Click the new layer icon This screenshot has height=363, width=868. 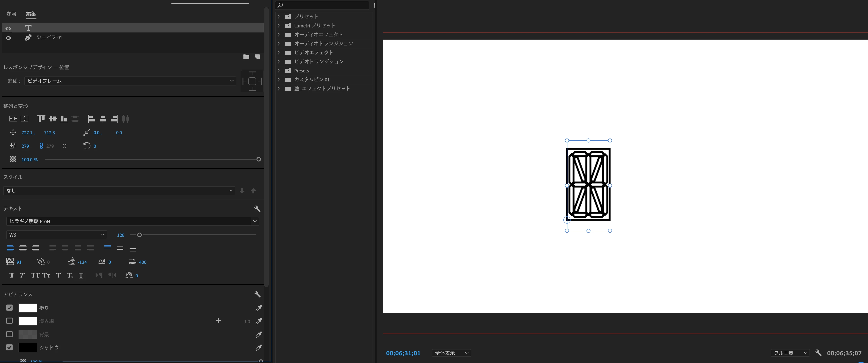[x=257, y=57]
